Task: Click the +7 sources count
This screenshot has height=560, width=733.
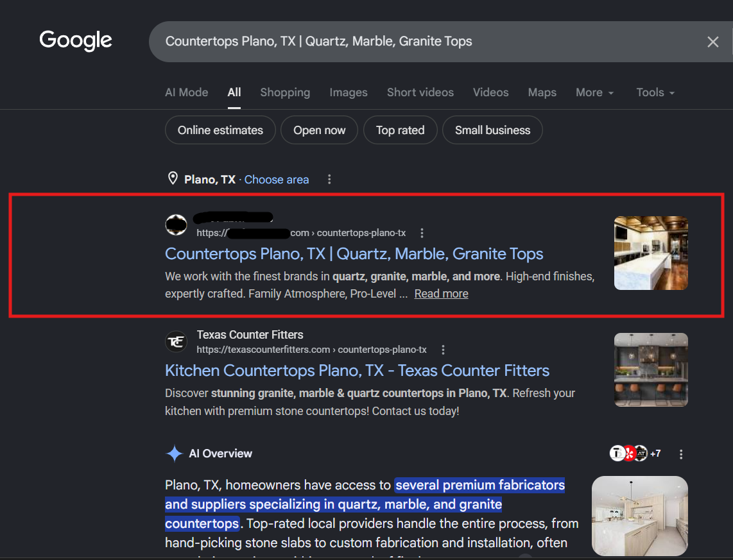Action: (655, 454)
